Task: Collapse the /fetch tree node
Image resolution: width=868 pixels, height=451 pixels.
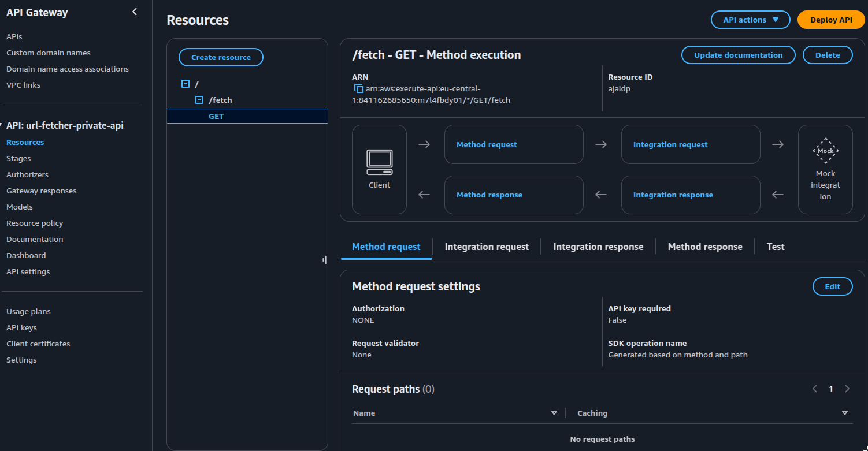Action: pos(199,100)
